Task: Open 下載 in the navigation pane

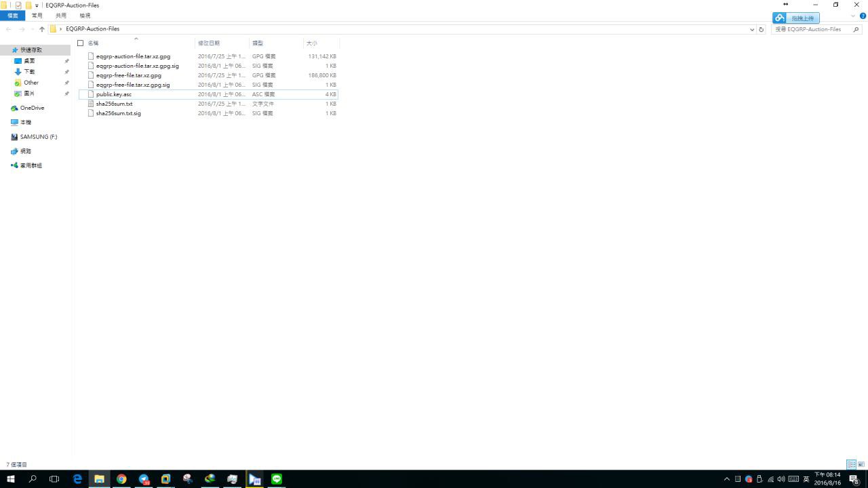Action: tap(29, 72)
